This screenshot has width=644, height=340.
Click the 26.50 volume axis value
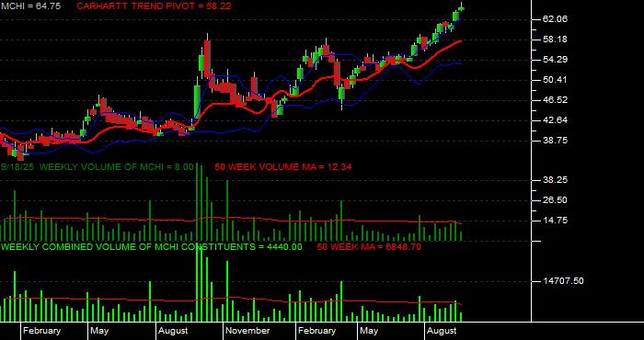(x=555, y=200)
